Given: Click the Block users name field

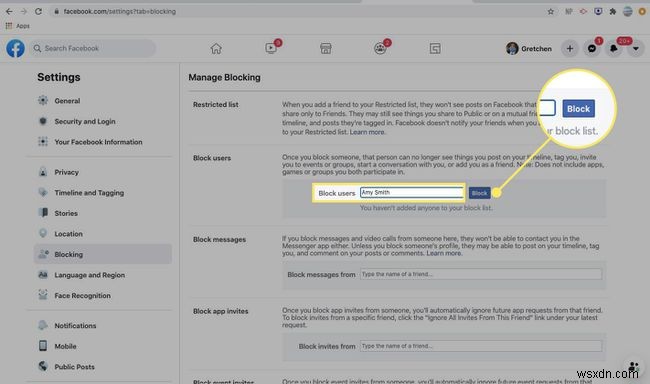Looking at the screenshot, I should click(412, 192).
